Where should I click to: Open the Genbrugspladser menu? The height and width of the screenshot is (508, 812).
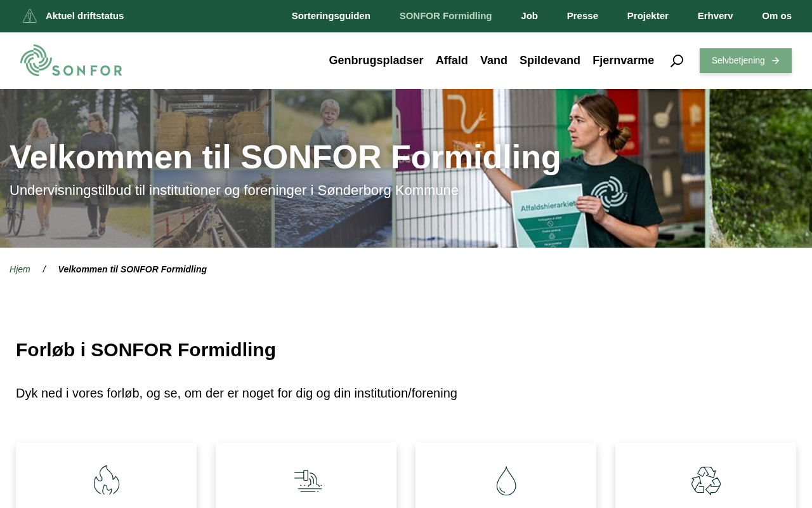coord(376,60)
